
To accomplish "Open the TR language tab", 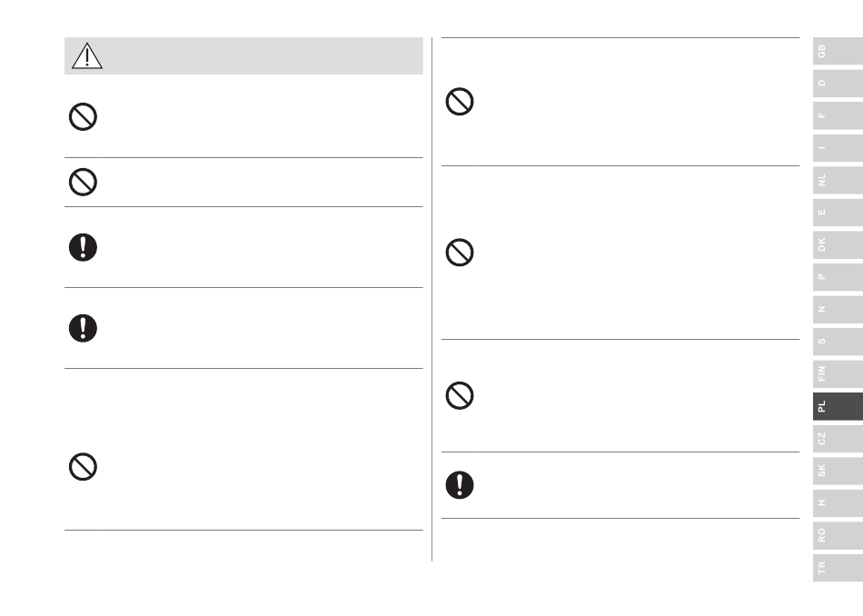I will 838,568.
